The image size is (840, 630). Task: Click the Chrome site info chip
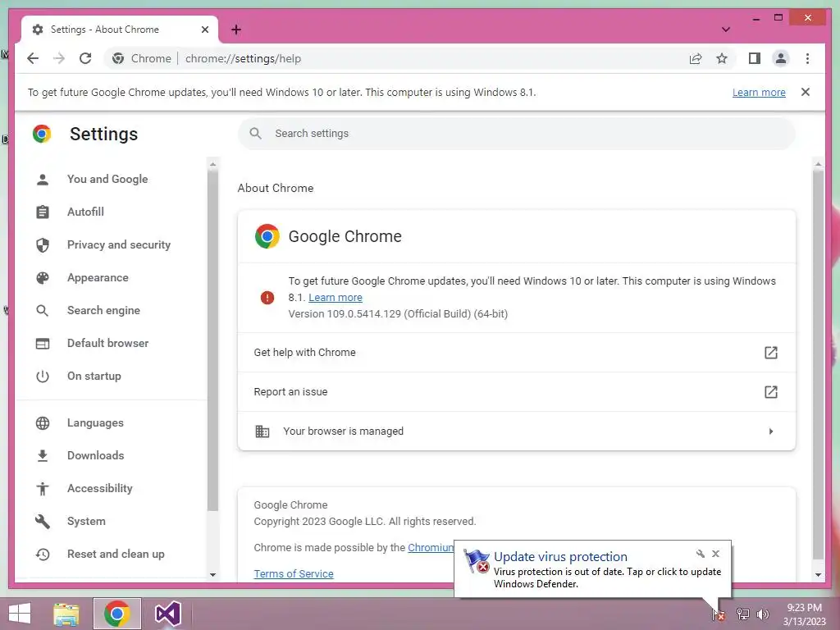141,58
